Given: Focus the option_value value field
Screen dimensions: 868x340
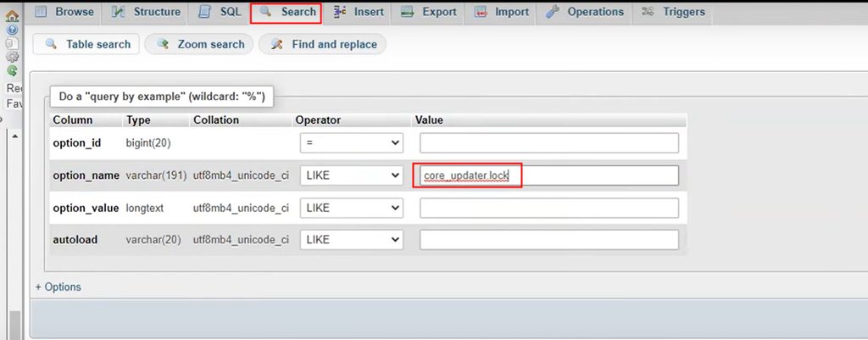Looking at the screenshot, I should coord(549,209).
